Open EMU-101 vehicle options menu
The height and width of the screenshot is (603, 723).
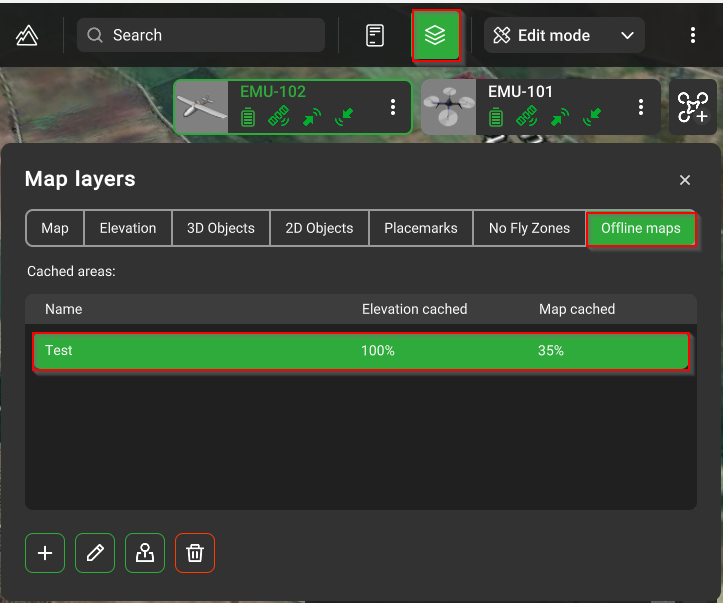pos(641,107)
